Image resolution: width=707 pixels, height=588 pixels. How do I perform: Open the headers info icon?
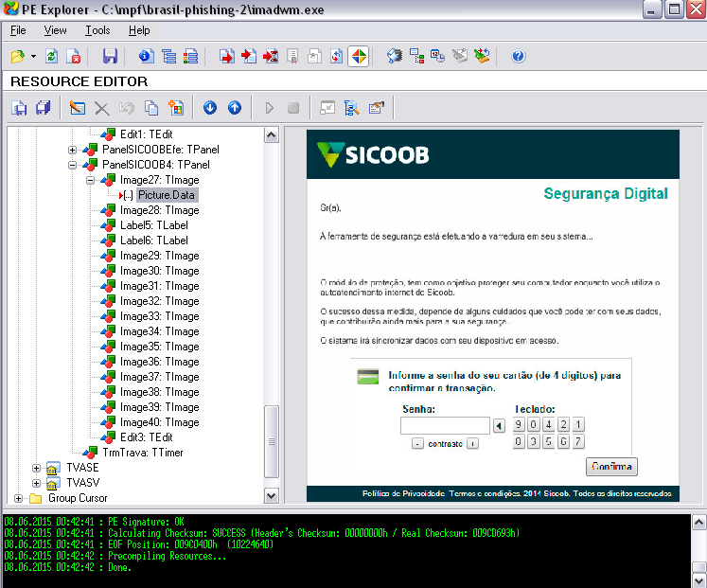pos(146,57)
